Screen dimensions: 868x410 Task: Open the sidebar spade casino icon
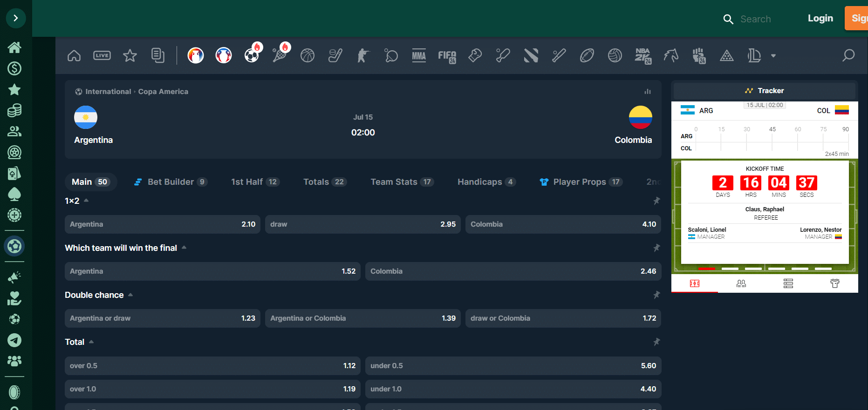(x=14, y=194)
